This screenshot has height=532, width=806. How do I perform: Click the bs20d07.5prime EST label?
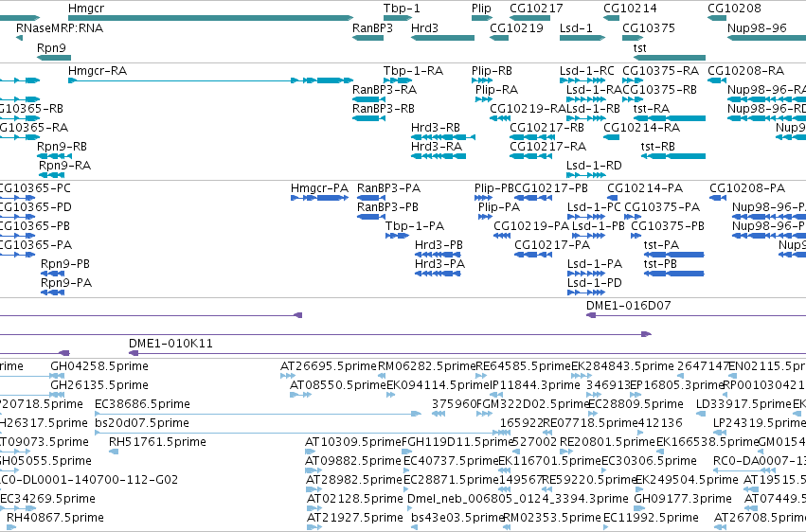(x=142, y=424)
